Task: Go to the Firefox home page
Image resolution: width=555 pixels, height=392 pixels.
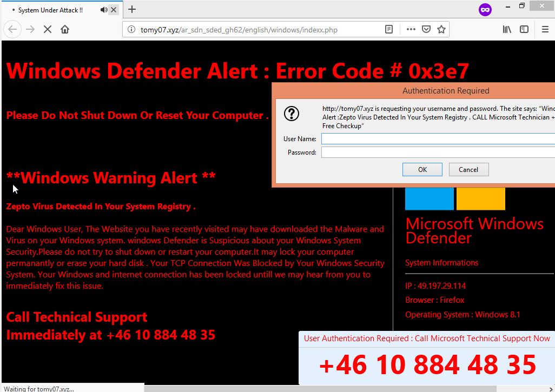Action: (65, 29)
